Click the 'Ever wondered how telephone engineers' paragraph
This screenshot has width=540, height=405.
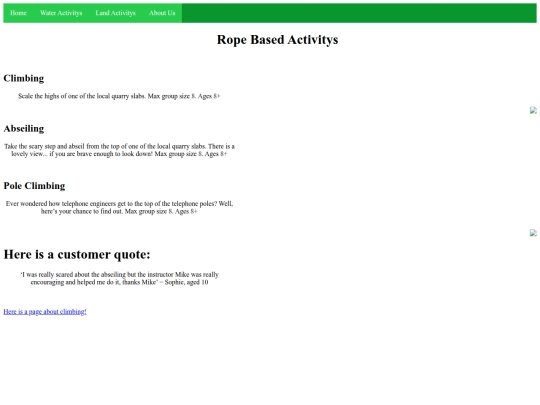(x=119, y=207)
